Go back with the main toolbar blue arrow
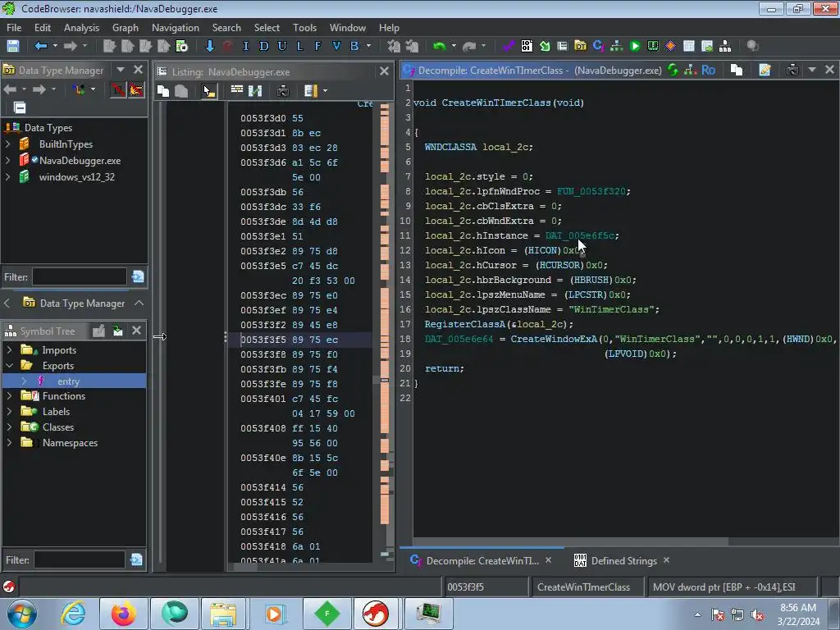Image resolution: width=840 pixels, height=630 pixels. (x=41, y=46)
